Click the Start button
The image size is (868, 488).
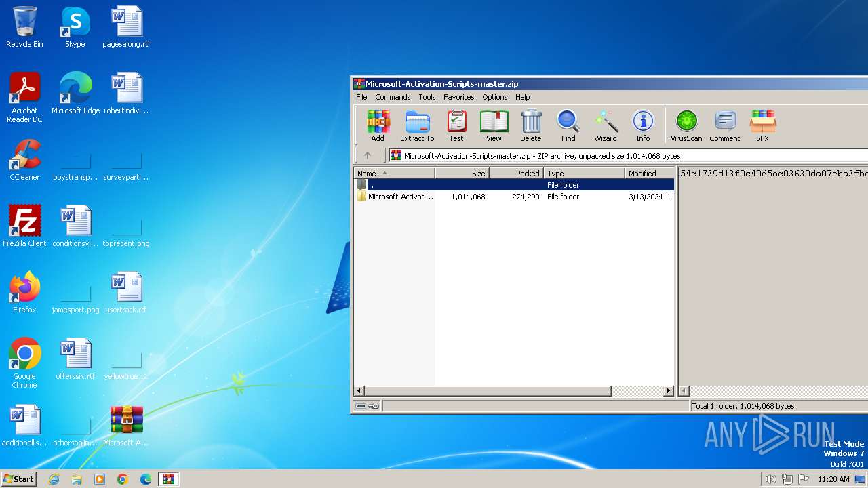[18, 479]
